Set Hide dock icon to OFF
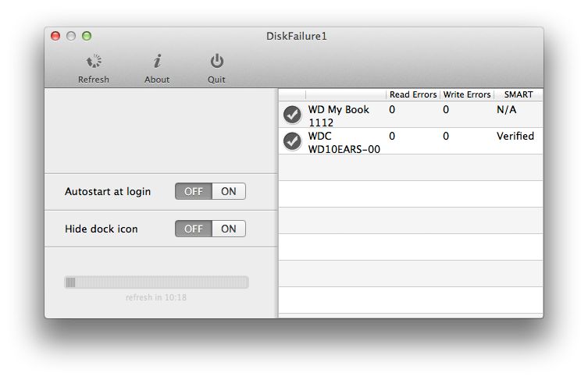 coord(194,229)
